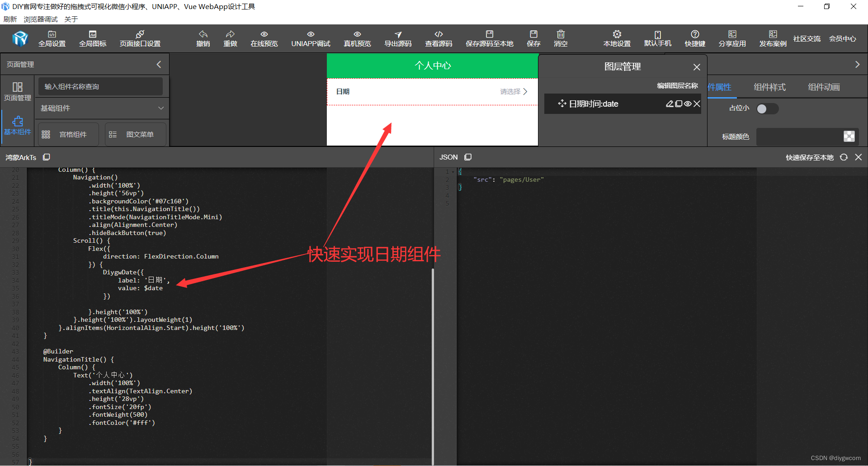Launch UNIAPP调试 debugging

pyautogui.click(x=311, y=39)
